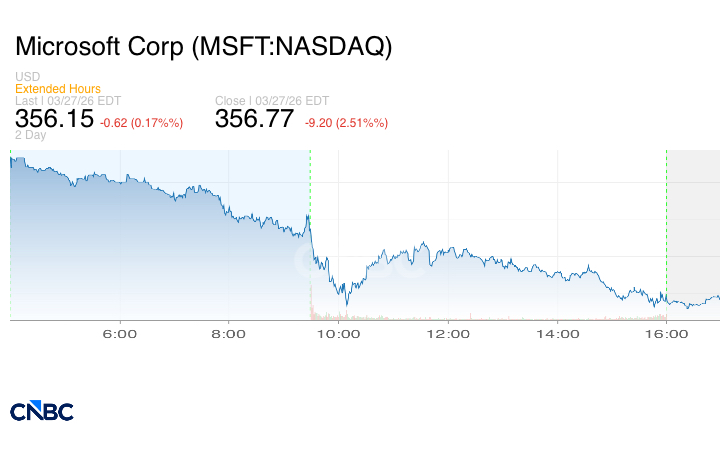Screen dimensions: 720x450
Task: Click the 16:00 time axis label
Action: point(666,335)
